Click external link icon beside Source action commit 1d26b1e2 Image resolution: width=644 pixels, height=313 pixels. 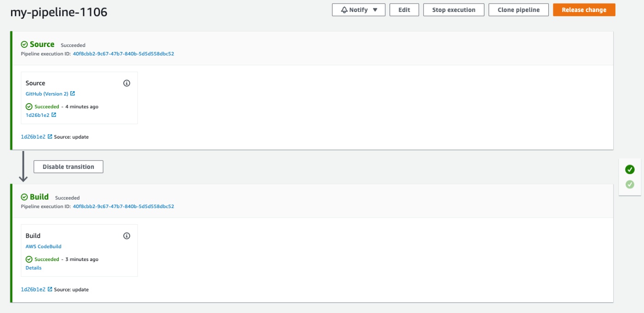(54, 115)
